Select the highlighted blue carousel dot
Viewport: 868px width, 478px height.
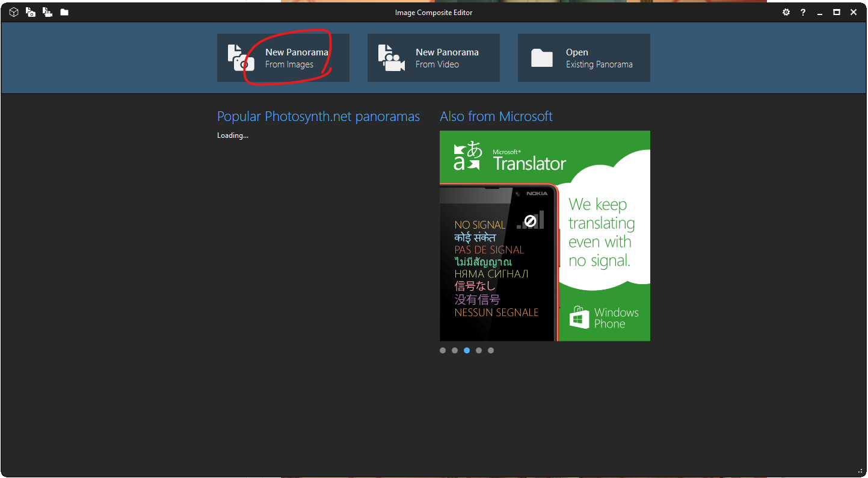pos(467,350)
